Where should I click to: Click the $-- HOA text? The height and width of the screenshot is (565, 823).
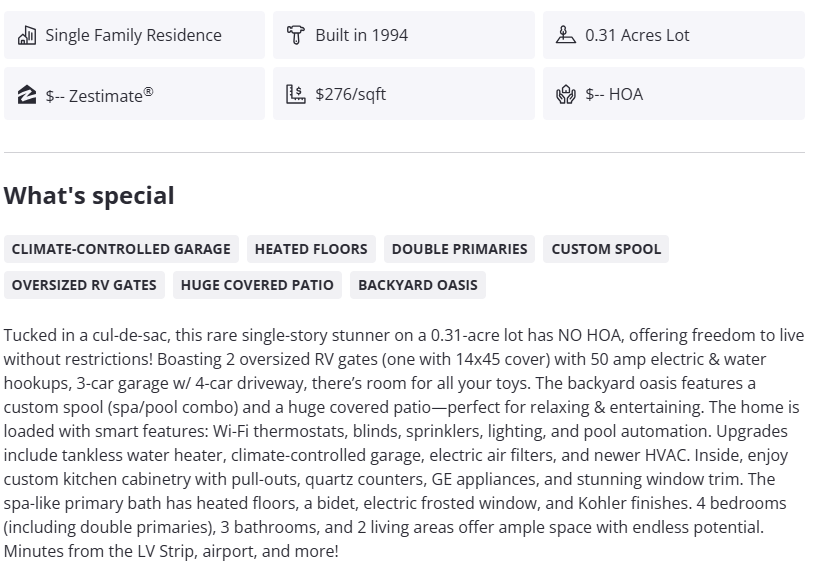tap(614, 94)
